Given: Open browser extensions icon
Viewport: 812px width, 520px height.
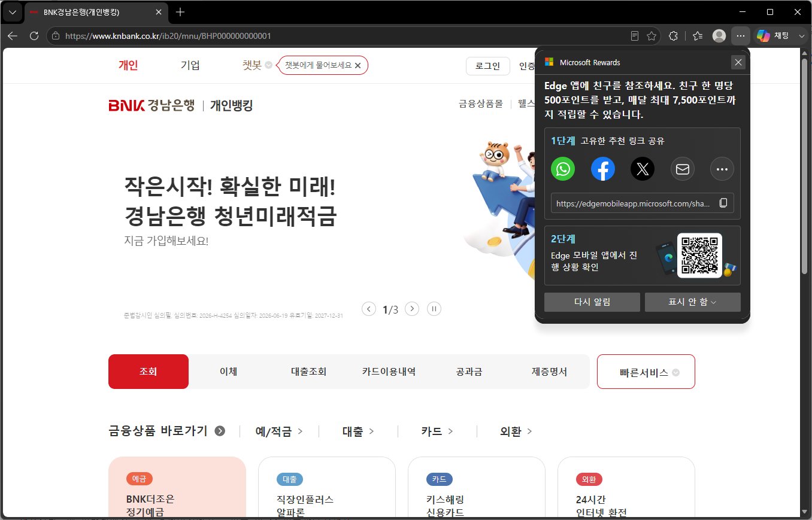Looking at the screenshot, I should coord(673,36).
